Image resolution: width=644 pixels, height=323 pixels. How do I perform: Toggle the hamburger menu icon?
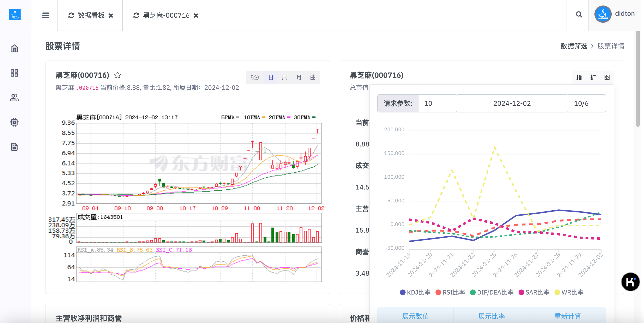(45, 16)
